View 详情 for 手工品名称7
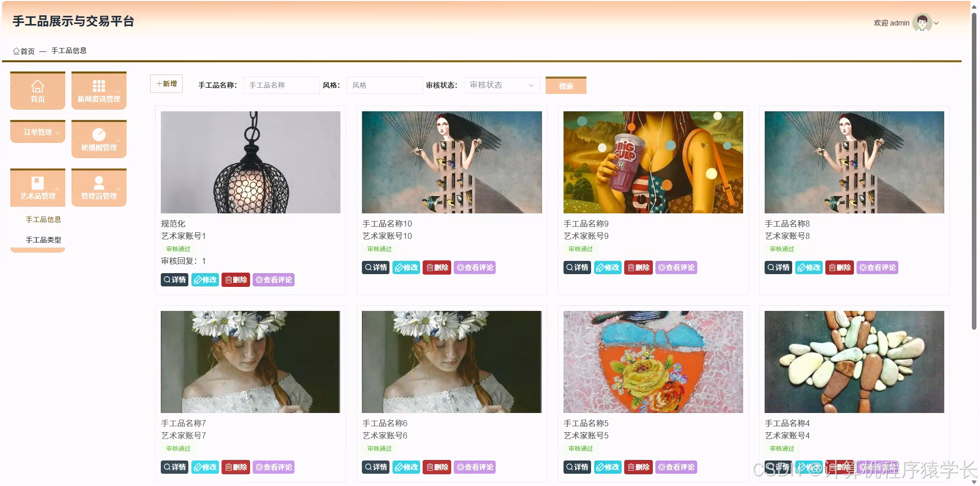The image size is (980, 486). click(175, 467)
